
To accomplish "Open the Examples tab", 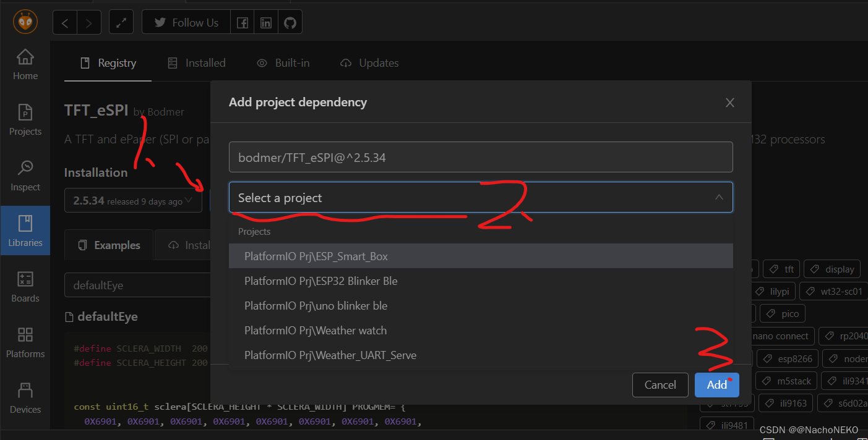I will click(109, 245).
